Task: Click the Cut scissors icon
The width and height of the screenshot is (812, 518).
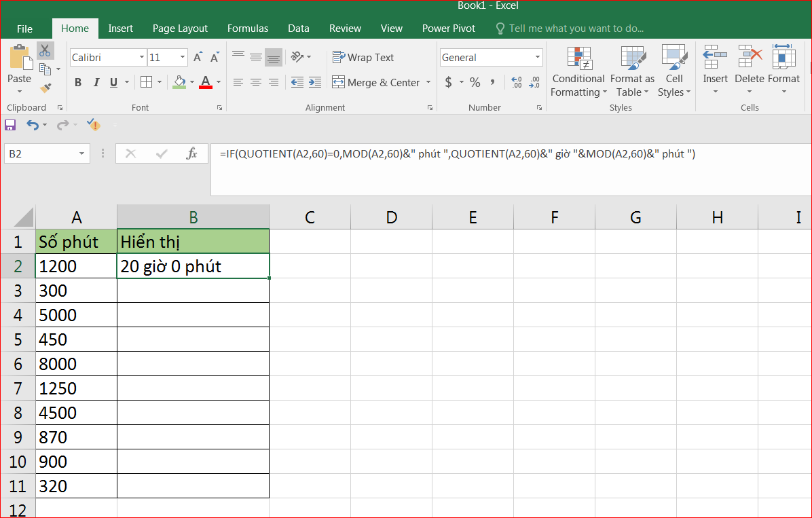Action: 45,51
